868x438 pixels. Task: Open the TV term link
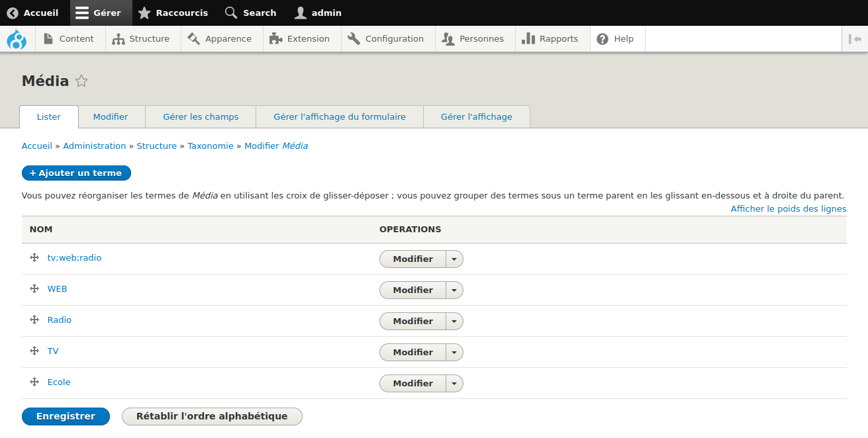click(x=53, y=351)
